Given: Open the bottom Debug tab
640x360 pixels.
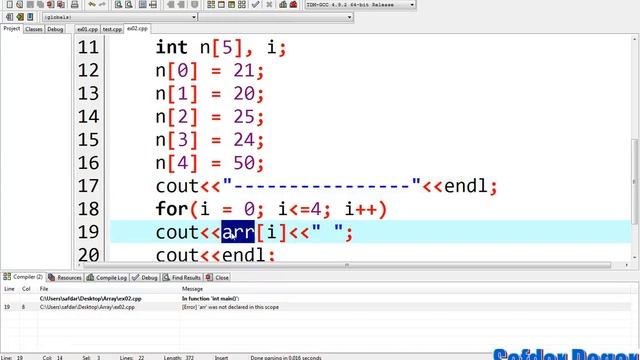Looking at the screenshot, I should 145,278.
